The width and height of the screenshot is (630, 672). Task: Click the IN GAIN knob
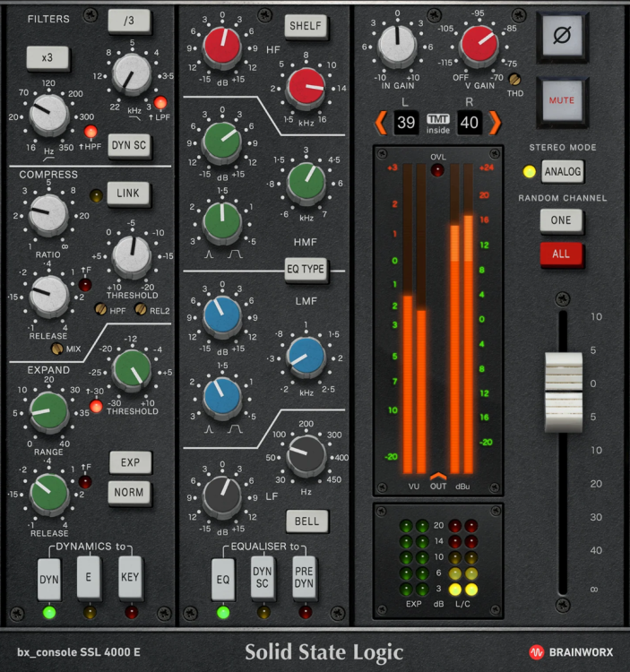click(396, 45)
